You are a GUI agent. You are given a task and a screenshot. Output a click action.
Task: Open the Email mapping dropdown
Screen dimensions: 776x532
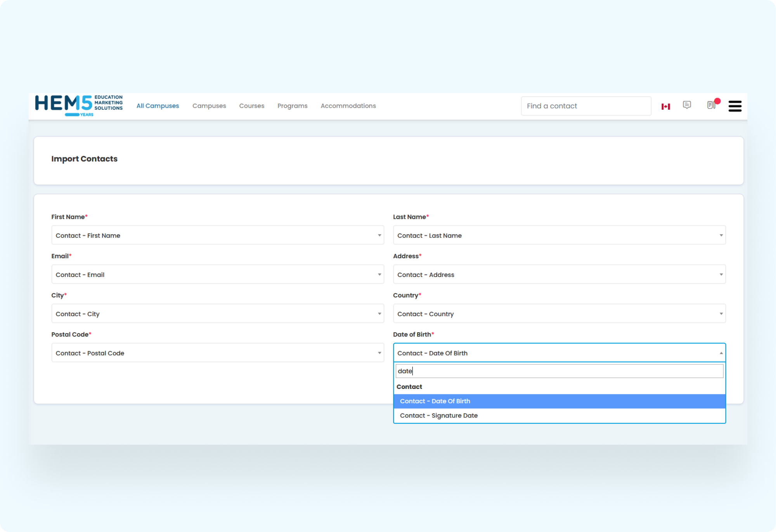coord(218,275)
